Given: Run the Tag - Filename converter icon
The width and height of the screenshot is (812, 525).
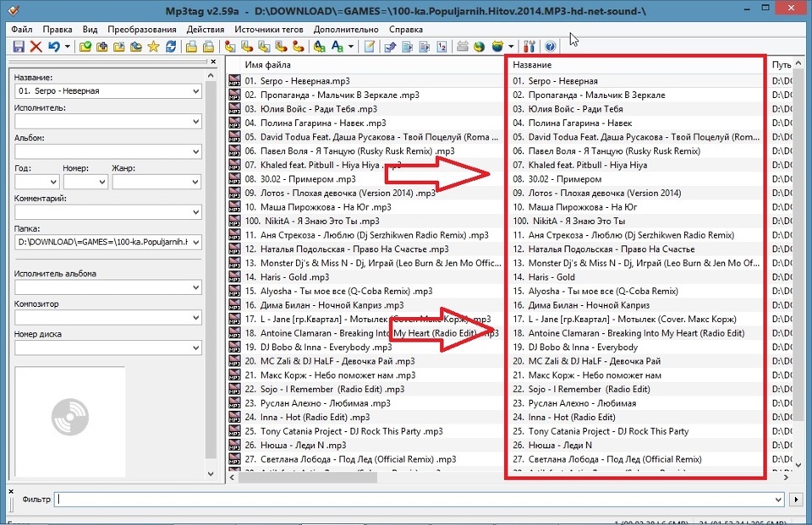Looking at the screenshot, I should pyautogui.click(x=230, y=46).
